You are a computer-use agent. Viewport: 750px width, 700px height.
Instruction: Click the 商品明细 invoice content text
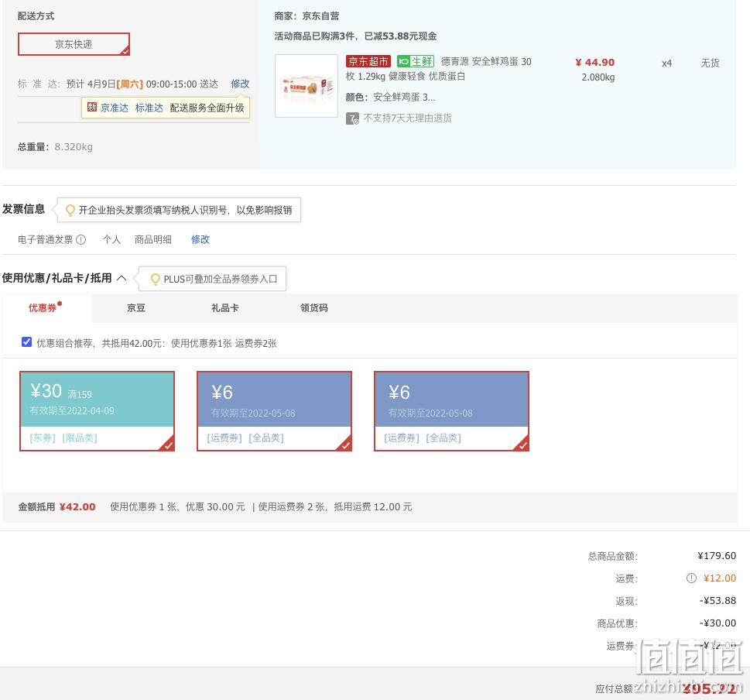click(x=152, y=239)
